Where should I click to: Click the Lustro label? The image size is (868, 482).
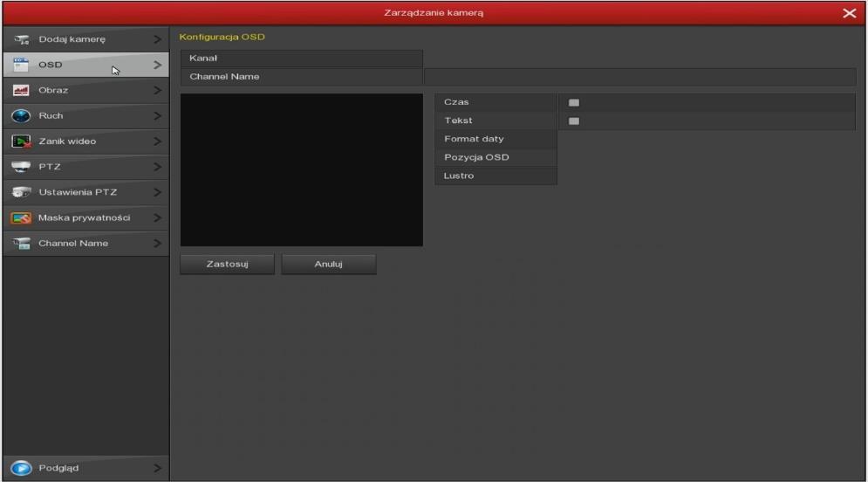point(459,176)
